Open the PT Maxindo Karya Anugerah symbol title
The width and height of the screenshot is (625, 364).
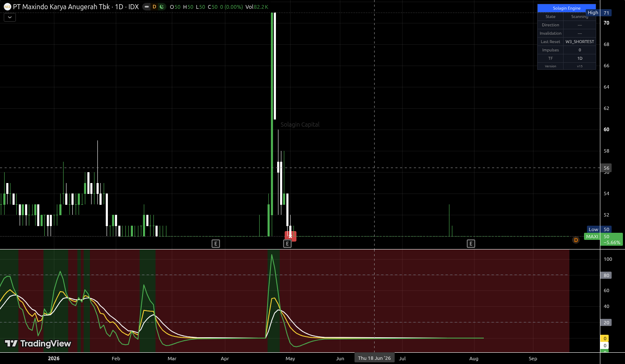tap(76, 7)
